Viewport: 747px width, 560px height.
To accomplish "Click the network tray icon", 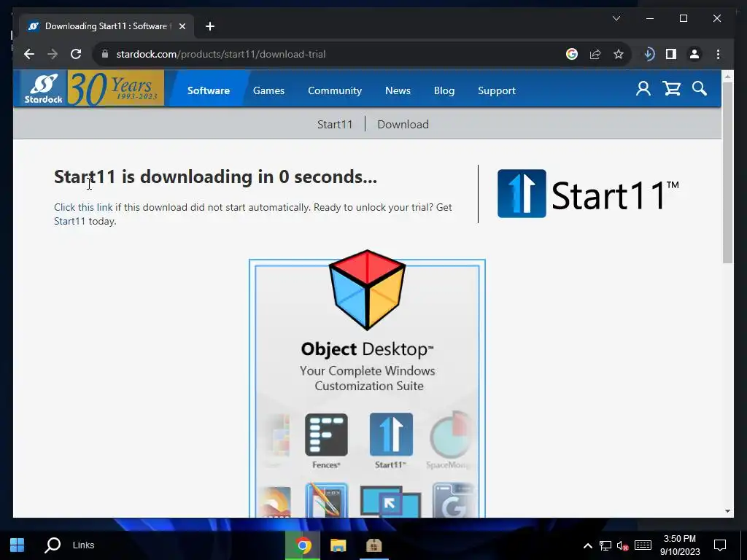I will (605, 545).
